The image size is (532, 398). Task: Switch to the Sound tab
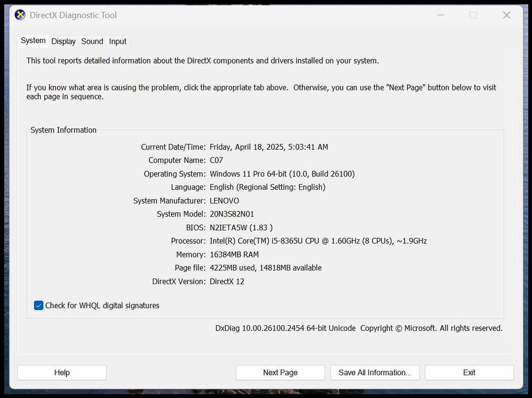point(92,42)
